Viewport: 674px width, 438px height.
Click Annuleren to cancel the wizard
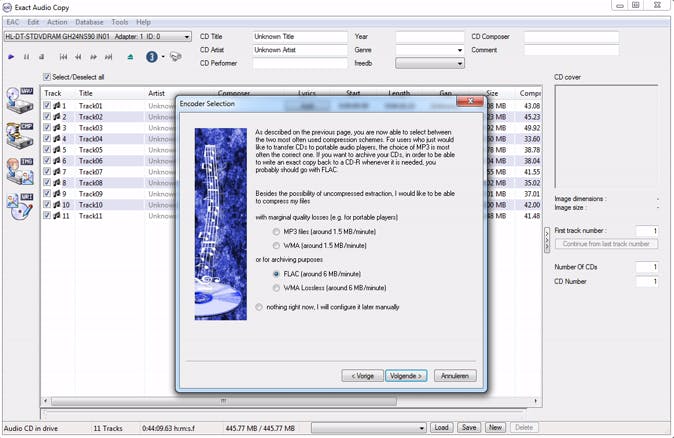tap(455, 376)
